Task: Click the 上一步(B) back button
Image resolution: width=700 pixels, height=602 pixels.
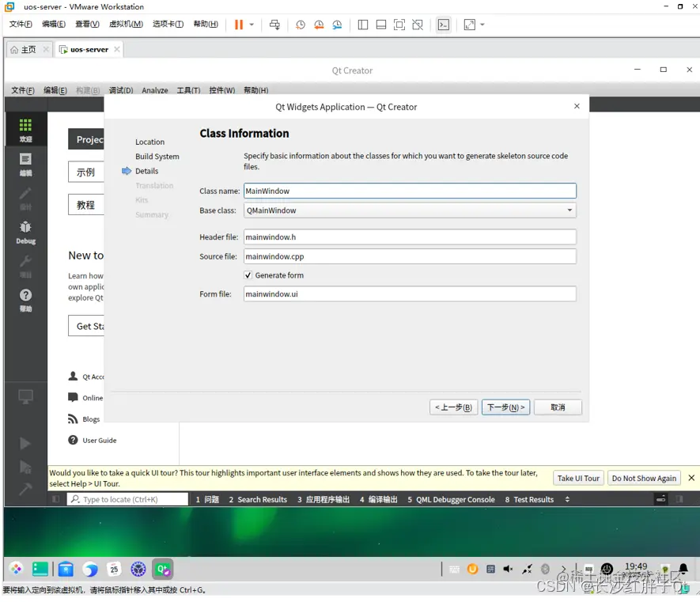Action: point(453,407)
